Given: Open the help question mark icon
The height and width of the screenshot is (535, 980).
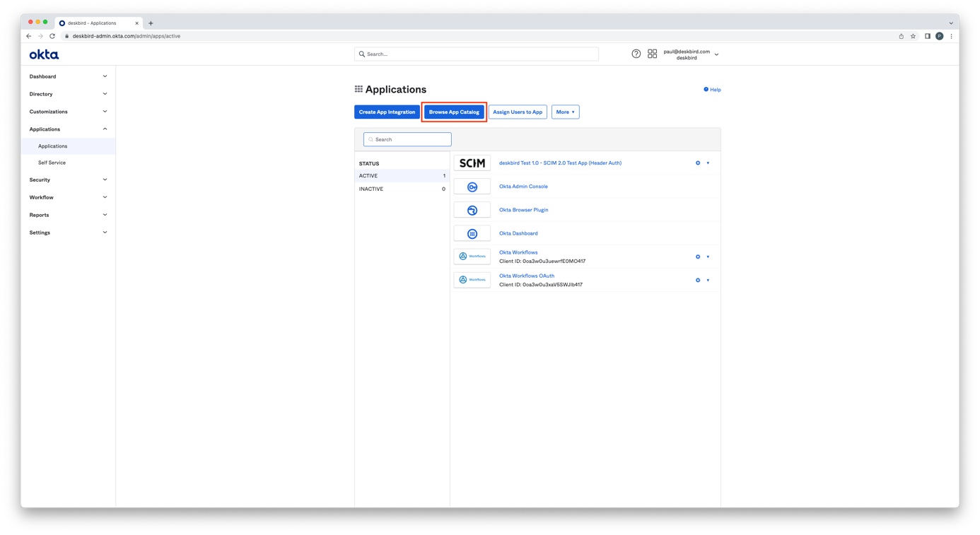Looking at the screenshot, I should coord(636,54).
